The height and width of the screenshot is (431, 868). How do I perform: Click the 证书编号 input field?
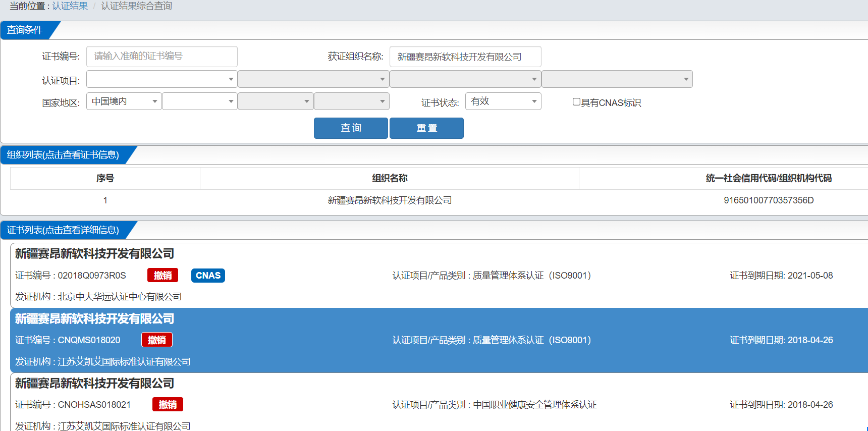162,57
